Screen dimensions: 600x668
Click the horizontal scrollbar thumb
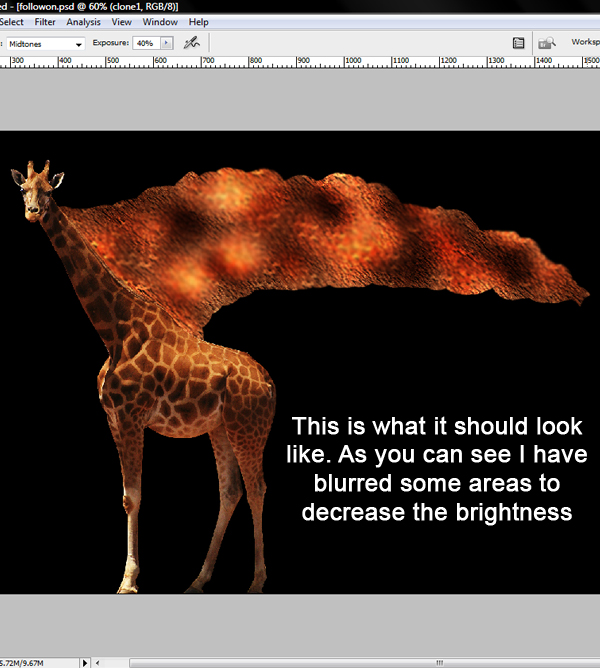pyautogui.click(x=364, y=663)
